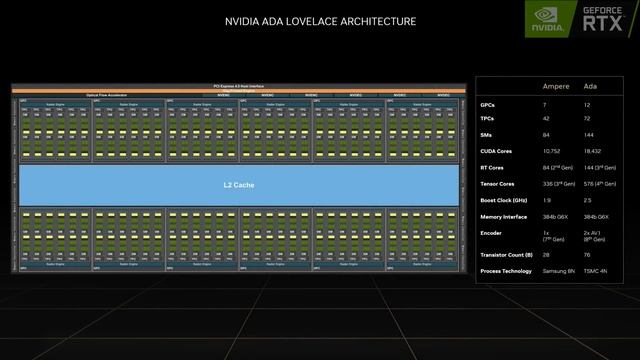Screen dimensions: 640x360
Task: Click the Ampere column header
Action: [x=556, y=87]
